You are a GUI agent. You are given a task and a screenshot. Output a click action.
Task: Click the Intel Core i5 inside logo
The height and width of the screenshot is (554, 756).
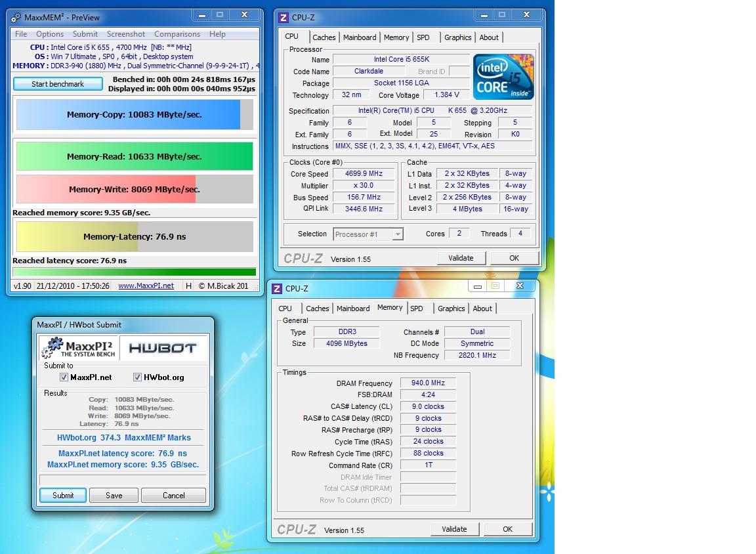503,77
